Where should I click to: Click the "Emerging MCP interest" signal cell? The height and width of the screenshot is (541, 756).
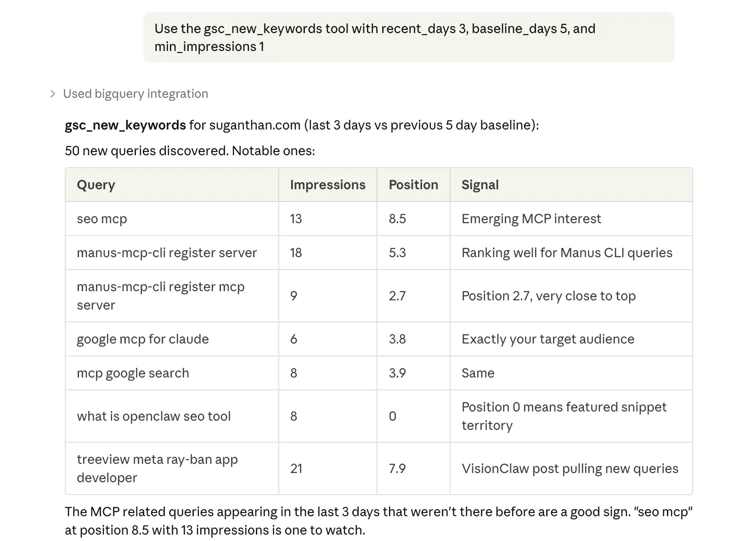pyautogui.click(x=531, y=219)
